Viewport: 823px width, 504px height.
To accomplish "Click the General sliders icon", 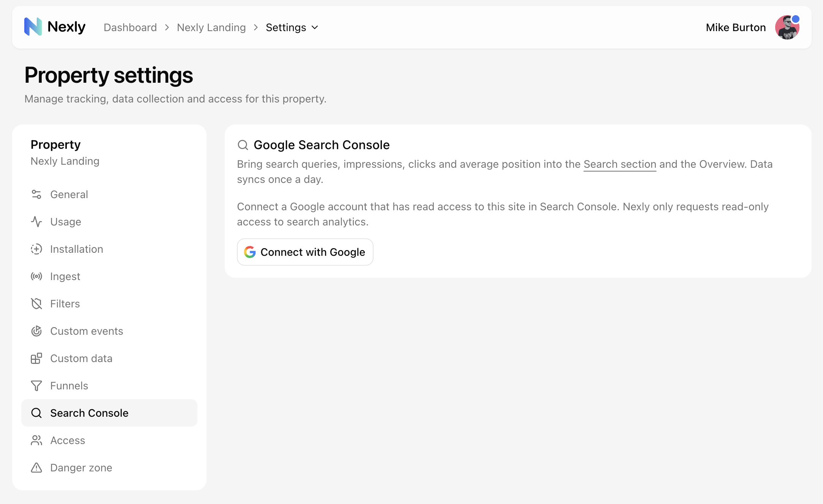I will (x=36, y=194).
